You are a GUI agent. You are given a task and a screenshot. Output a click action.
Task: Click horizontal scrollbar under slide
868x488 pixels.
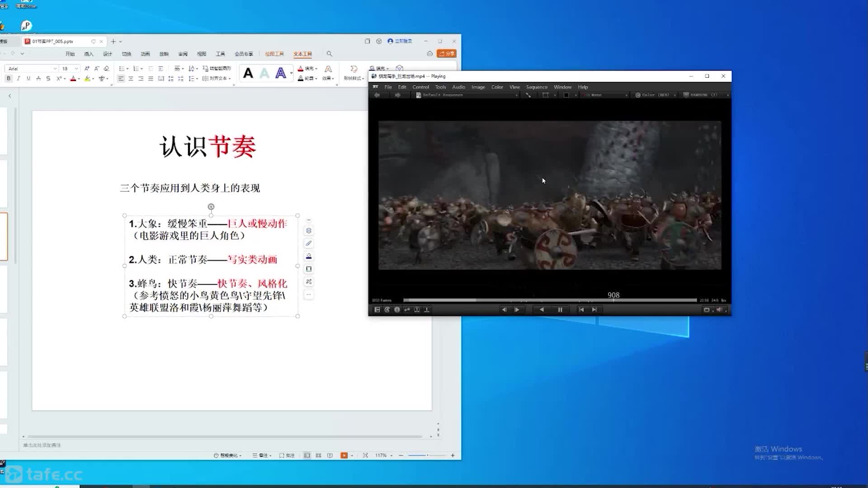pos(225,436)
